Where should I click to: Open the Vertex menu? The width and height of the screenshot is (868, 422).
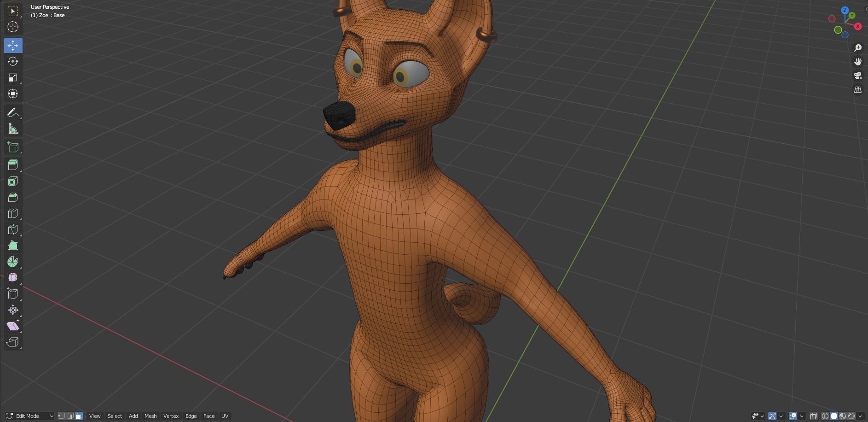171,416
